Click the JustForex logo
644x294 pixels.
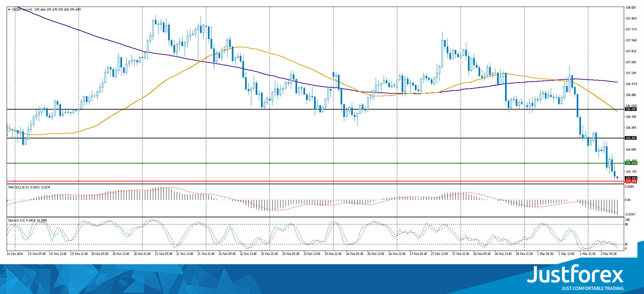575,277
